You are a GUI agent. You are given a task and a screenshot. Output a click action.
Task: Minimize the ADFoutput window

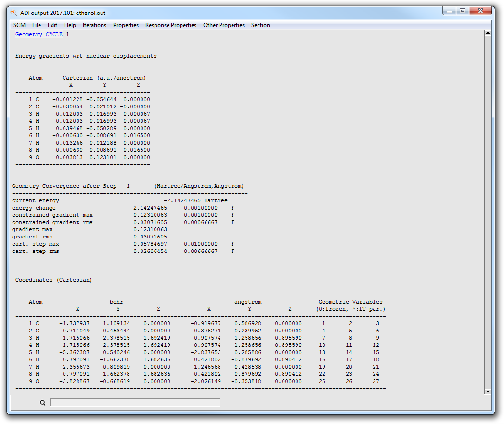[x=449, y=11]
